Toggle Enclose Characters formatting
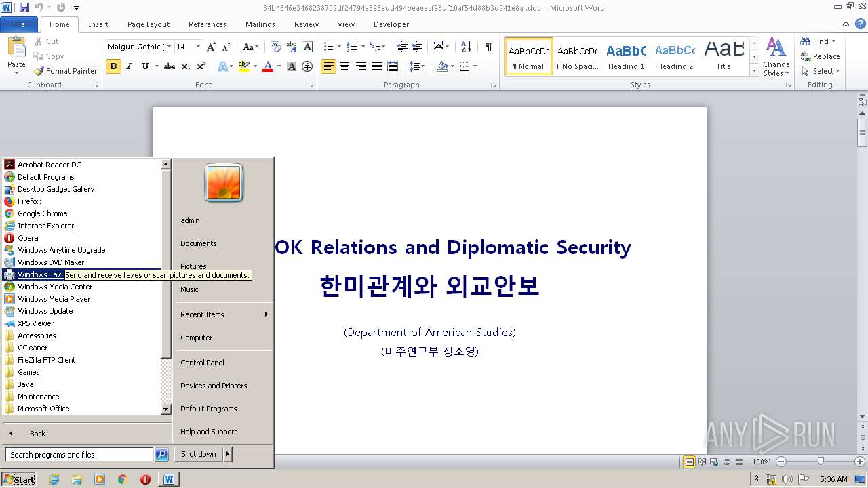Viewport: 868px width, 488px height. coord(307,66)
